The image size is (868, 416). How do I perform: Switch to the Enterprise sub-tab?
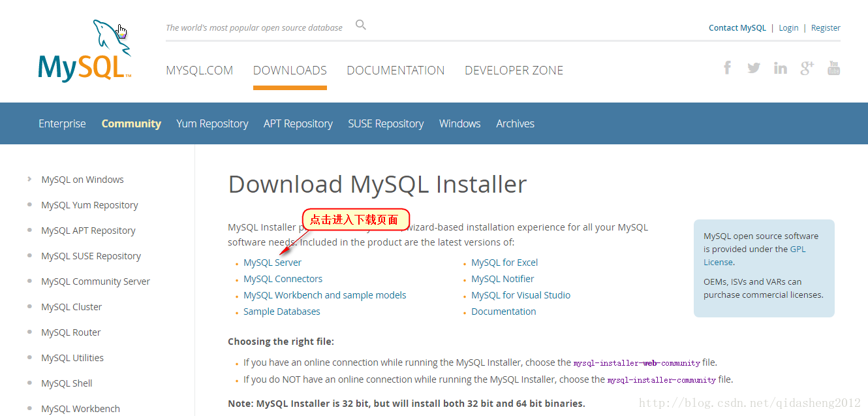62,123
